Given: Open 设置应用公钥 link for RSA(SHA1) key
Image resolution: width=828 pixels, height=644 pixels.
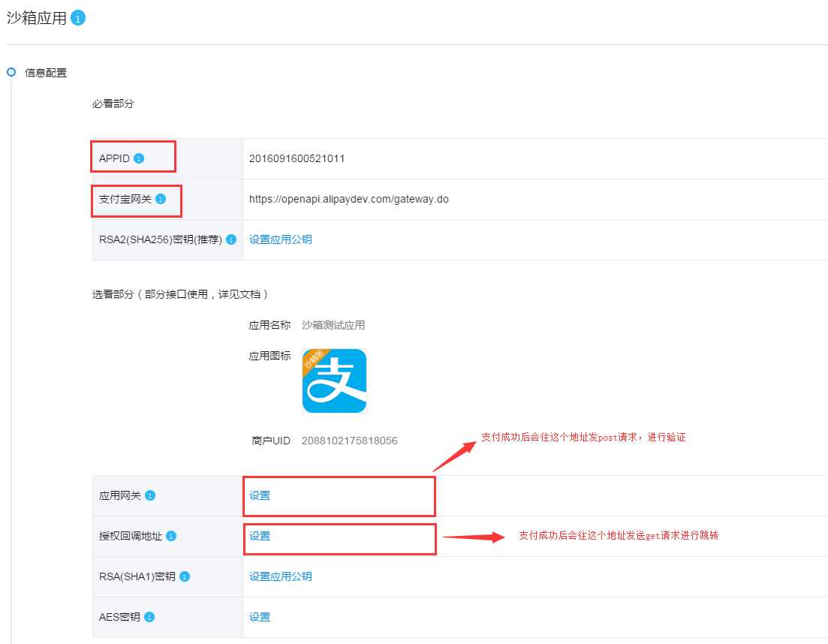Looking at the screenshot, I should [x=281, y=576].
